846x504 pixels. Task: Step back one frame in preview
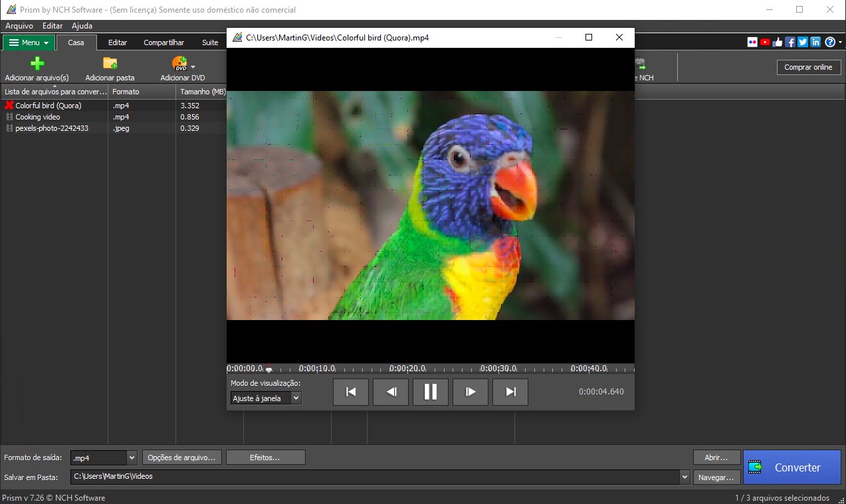pyautogui.click(x=391, y=392)
